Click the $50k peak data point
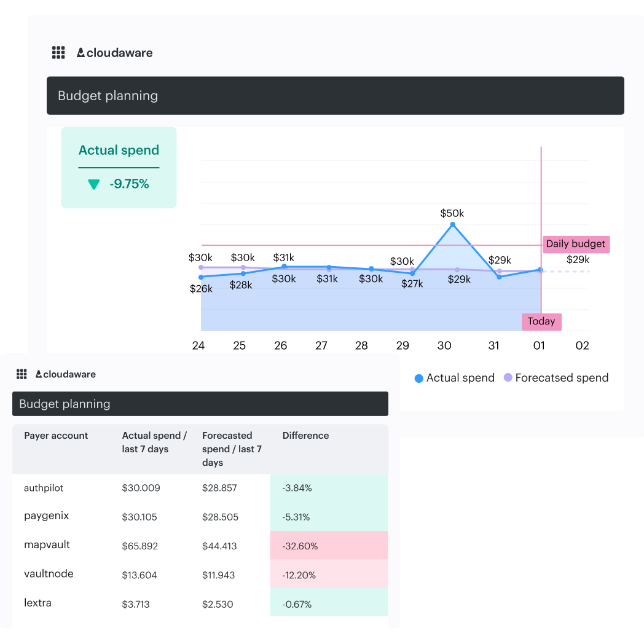Screen dimensions: 644x644 point(453,225)
